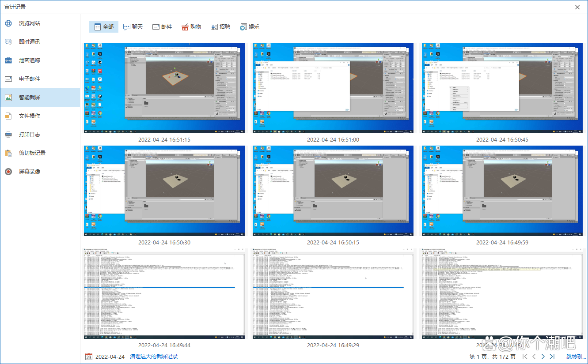Open the 浏览网站 sidebar section
The width and height of the screenshot is (588, 364).
tap(29, 23)
